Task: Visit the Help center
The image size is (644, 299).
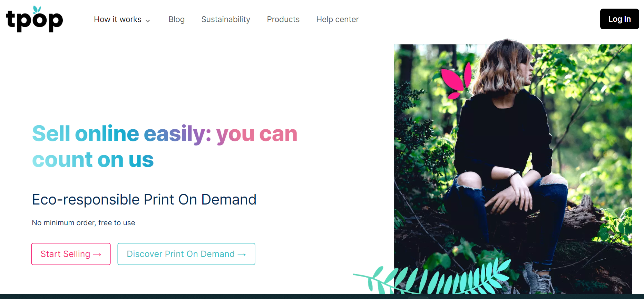Action: click(337, 19)
